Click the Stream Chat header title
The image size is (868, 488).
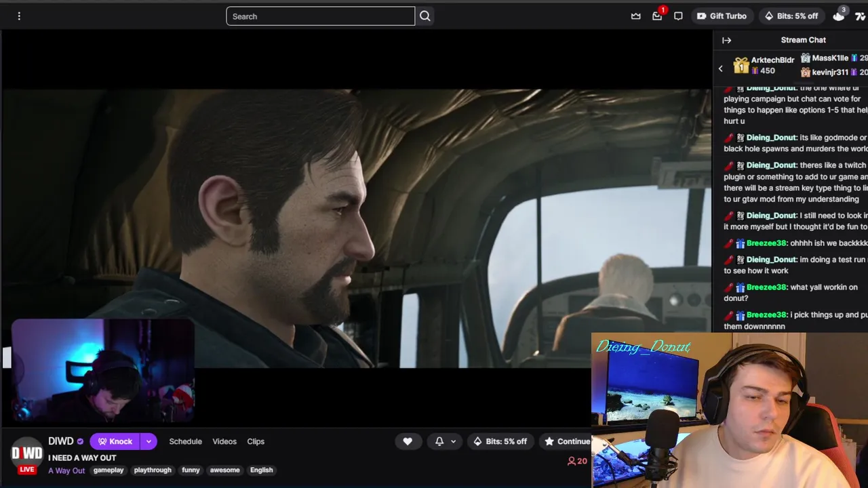(803, 40)
